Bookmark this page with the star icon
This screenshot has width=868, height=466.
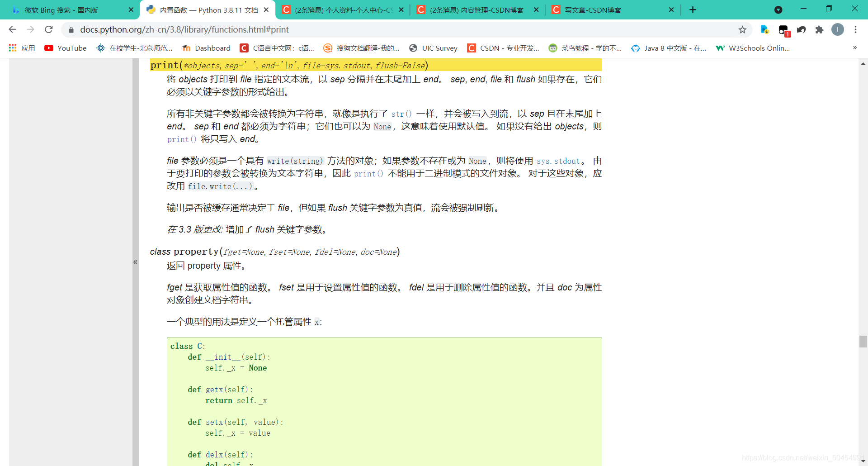[742, 30]
